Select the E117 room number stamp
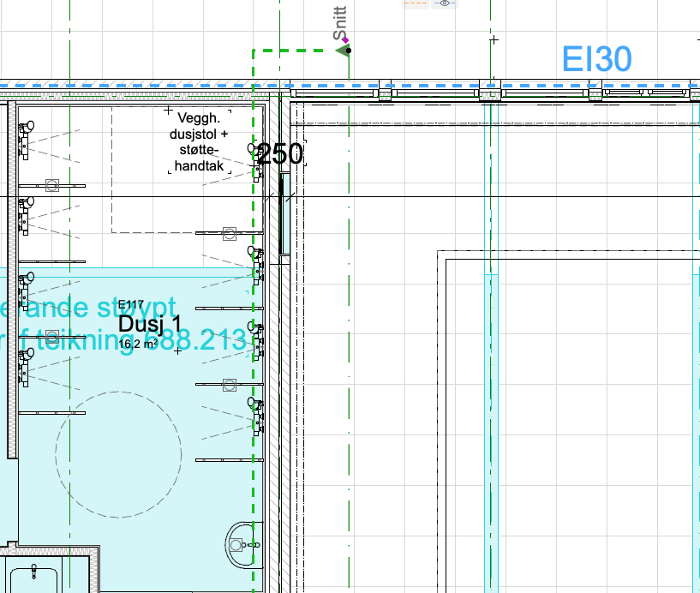This screenshot has width=700, height=593. pyautogui.click(x=131, y=305)
